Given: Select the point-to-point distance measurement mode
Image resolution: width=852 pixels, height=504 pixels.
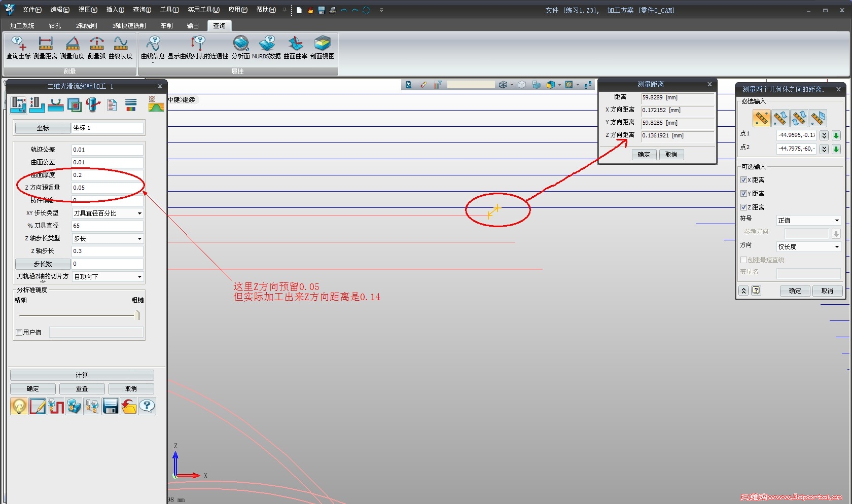Looking at the screenshot, I should 761,118.
